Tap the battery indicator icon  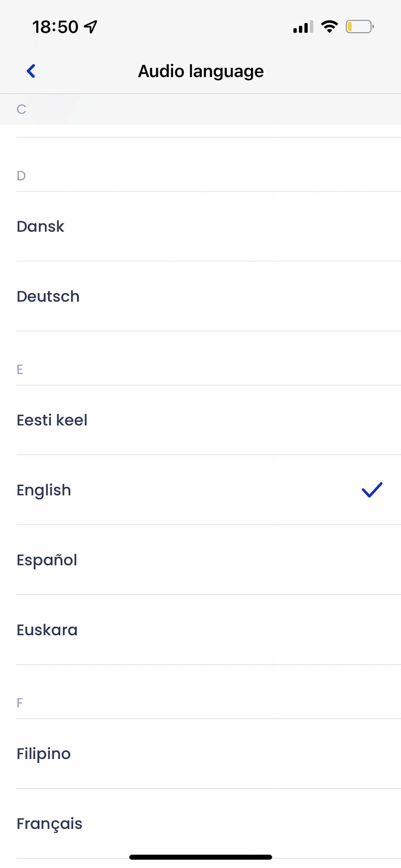click(x=359, y=26)
